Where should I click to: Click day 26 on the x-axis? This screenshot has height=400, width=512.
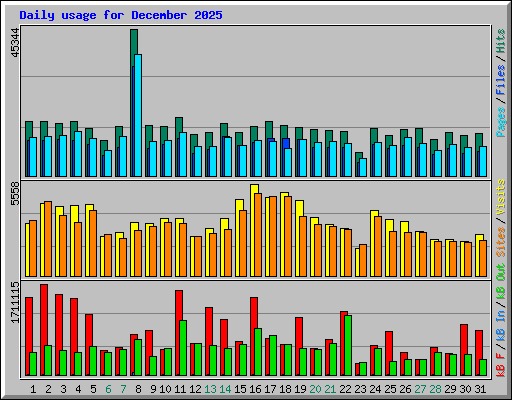(x=405, y=389)
